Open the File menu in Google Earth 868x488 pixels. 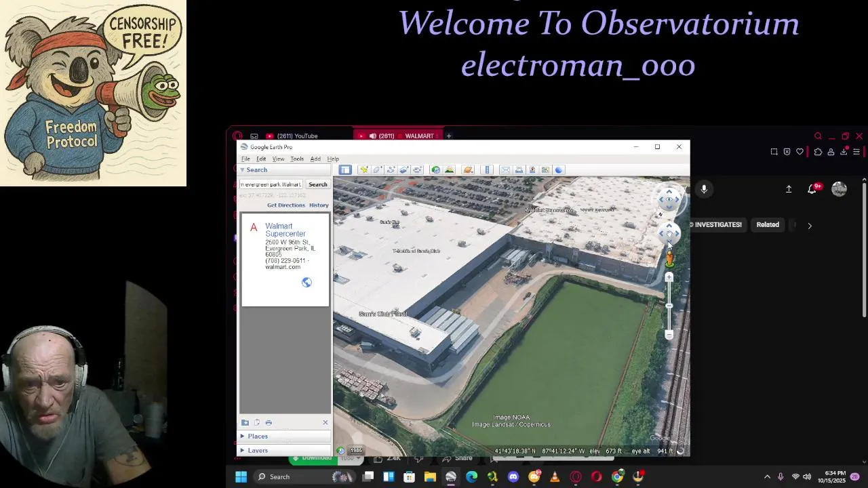pyautogui.click(x=245, y=159)
